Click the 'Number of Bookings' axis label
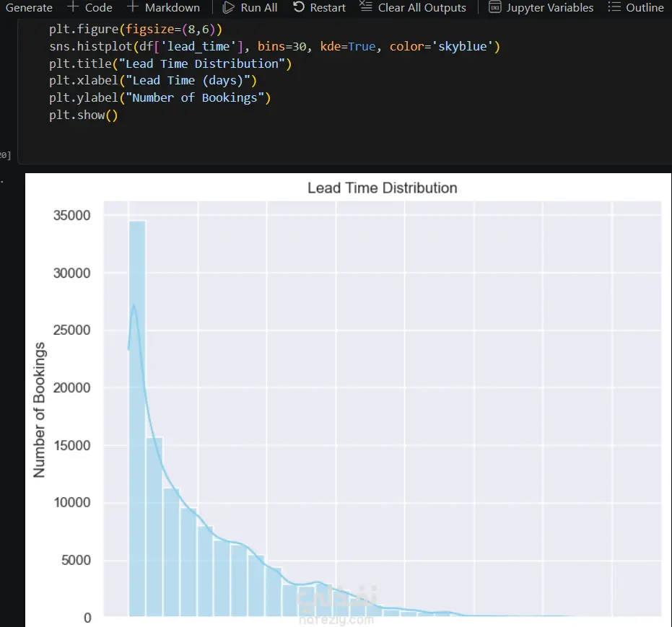Screen dimensions: 672x627 click(x=39, y=410)
